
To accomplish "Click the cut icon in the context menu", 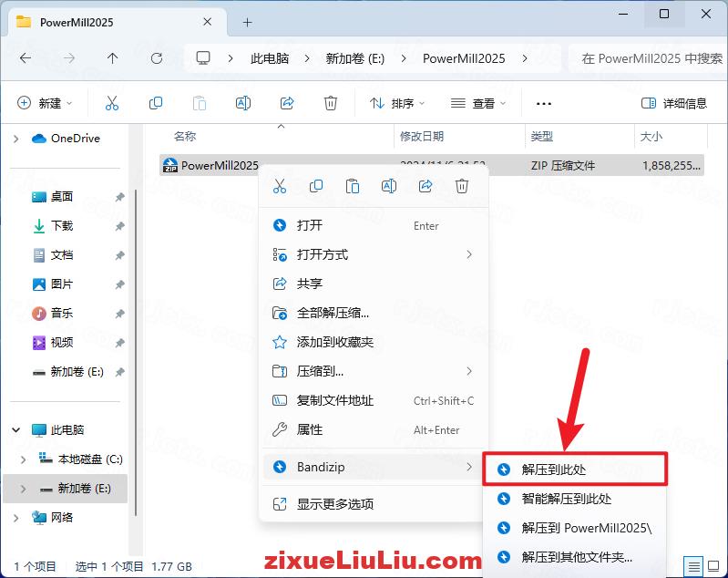I will (x=280, y=186).
